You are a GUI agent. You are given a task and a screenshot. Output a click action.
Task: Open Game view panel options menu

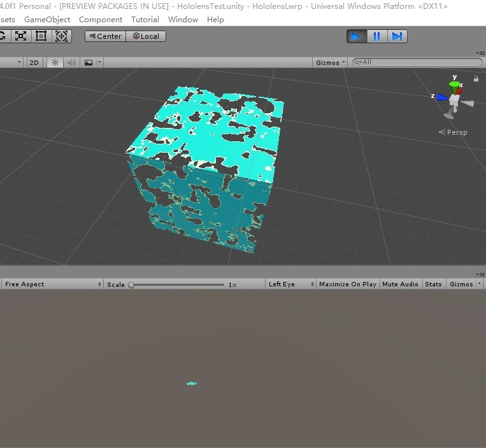click(480, 274)
